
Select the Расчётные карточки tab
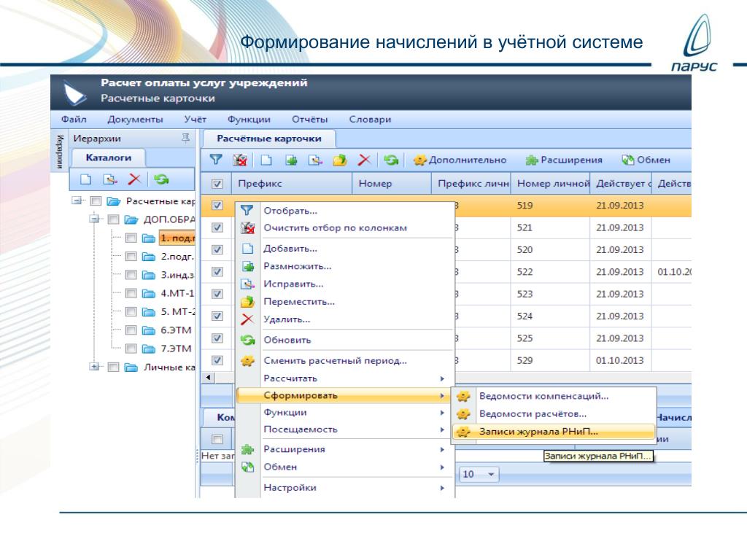[269, 139]
